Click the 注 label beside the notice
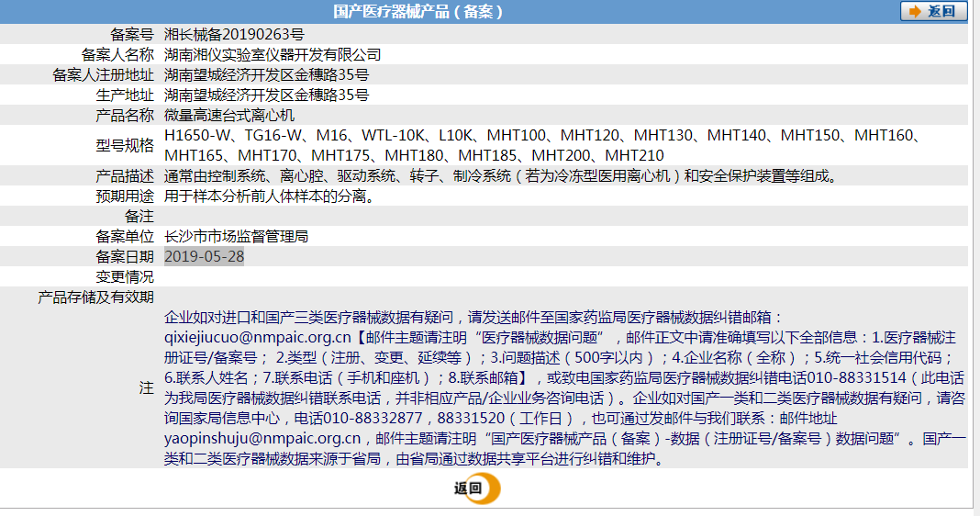 click(147, 387)
